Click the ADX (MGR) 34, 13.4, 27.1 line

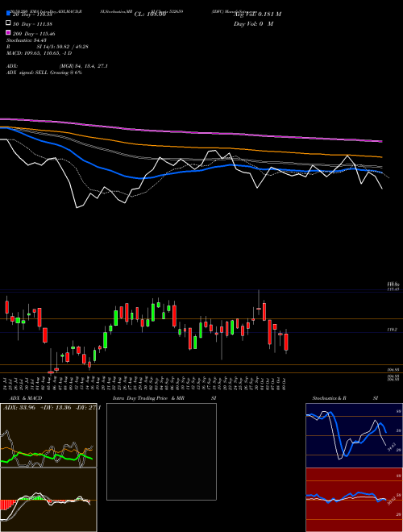(x=57, y=66)
